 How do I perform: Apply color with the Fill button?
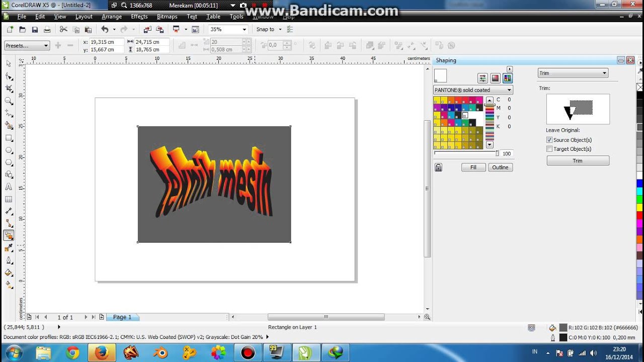[x=473, y=167]
